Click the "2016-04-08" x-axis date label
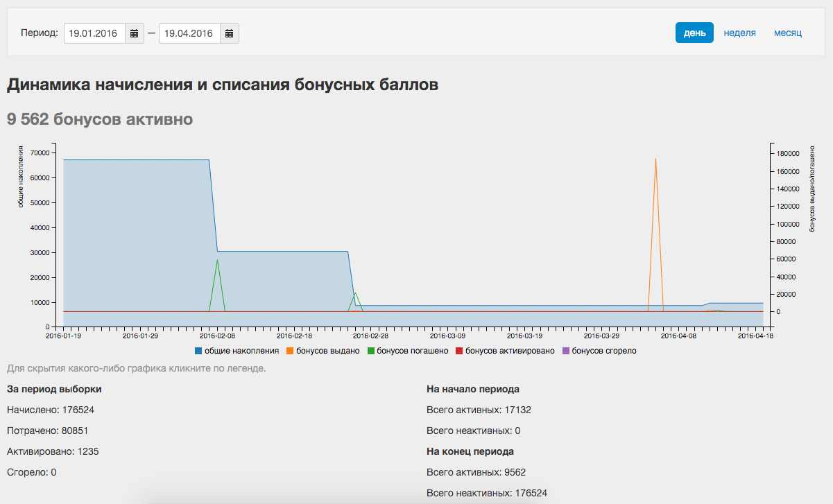This screenshot has width=833, height=504. tap(678, 336)
